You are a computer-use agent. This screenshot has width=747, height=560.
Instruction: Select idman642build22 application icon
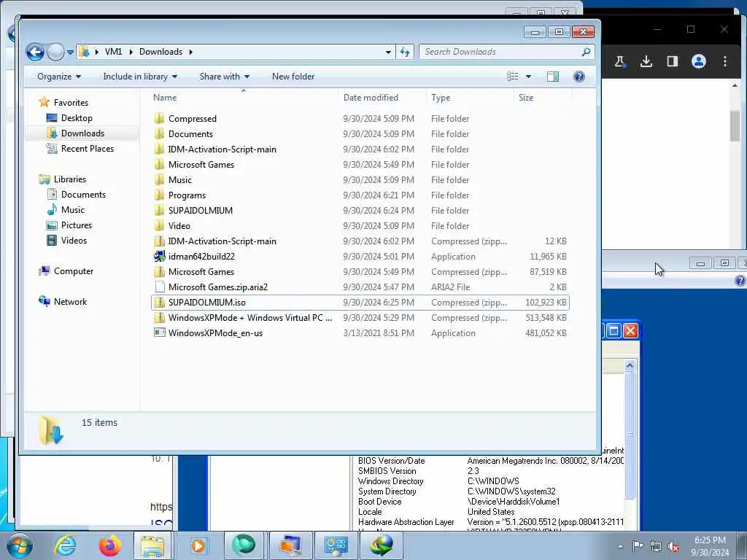pyautogui.click(x=160, y=256)
